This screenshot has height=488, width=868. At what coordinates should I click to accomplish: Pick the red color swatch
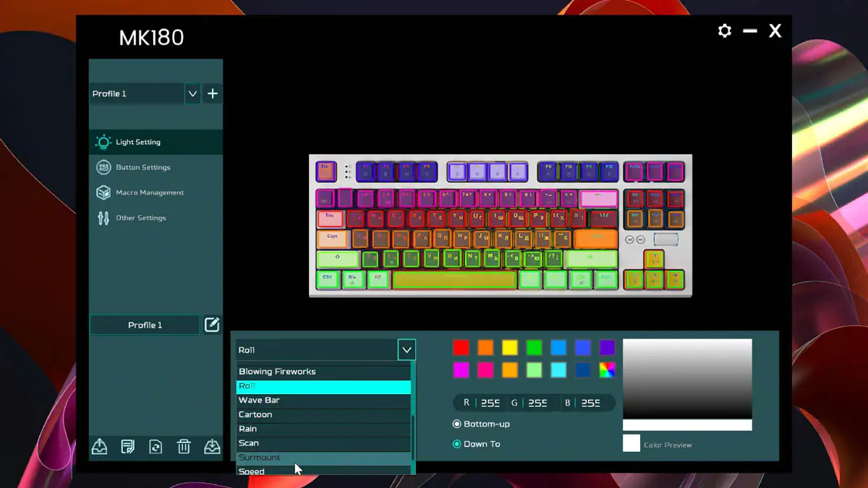coord(461,347)
